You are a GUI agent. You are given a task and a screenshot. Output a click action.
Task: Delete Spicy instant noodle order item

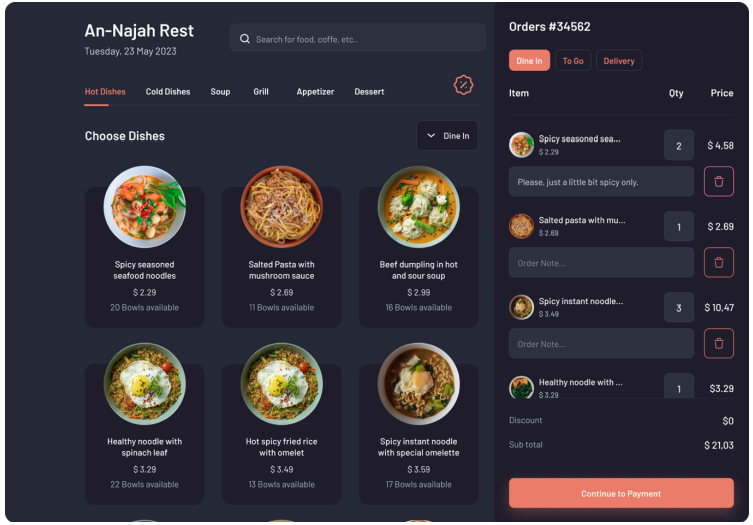pyautogui.click(x=718, y=344)
